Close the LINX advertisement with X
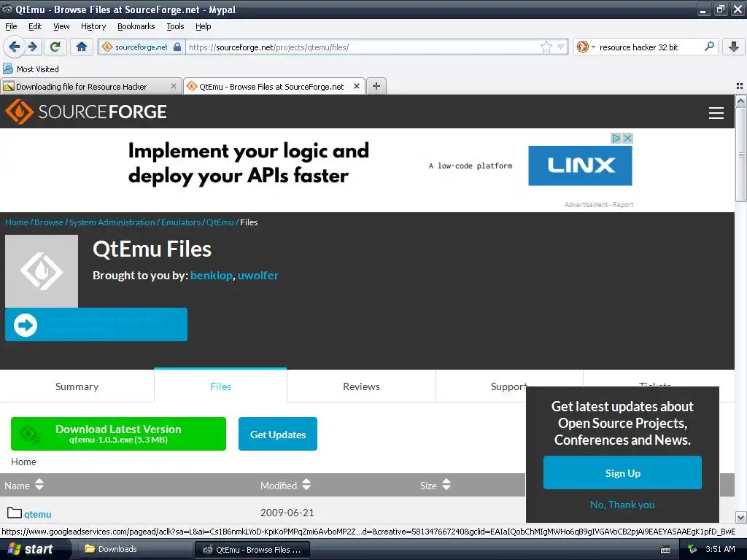Image resolution: width=747 pixels, height=560 pixels. (628, 138)
